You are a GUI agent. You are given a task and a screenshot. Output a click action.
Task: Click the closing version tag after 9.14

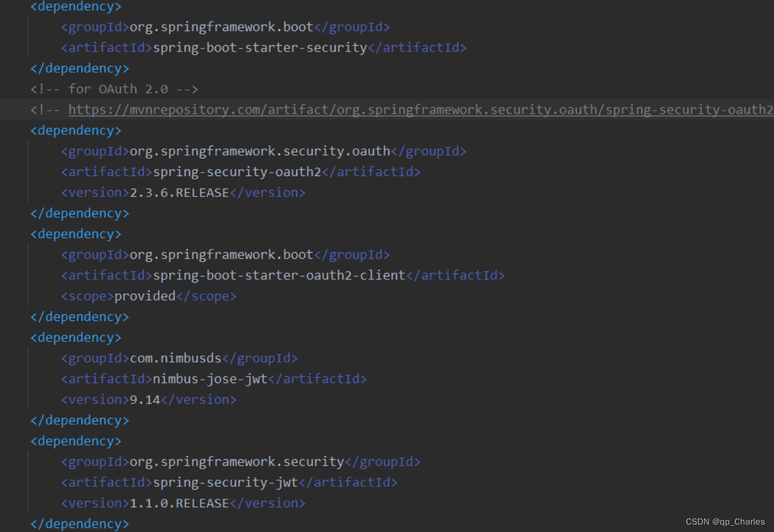tap(199, 399)
